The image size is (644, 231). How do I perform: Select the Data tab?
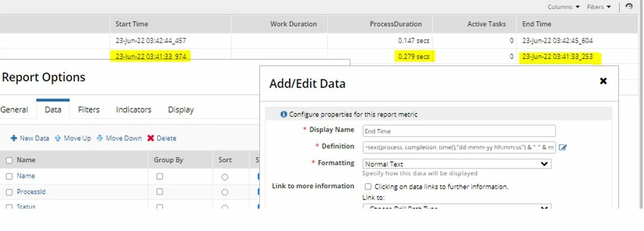(53, 110)
